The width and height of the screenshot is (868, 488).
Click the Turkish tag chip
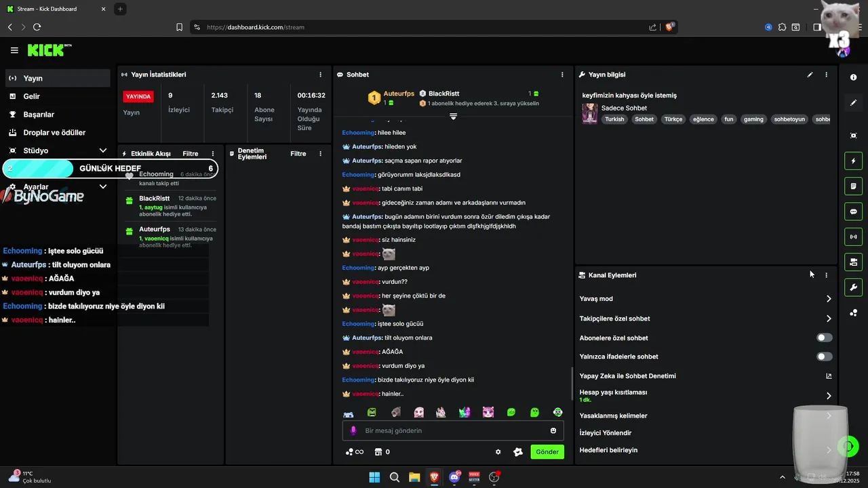coord(614,119)
